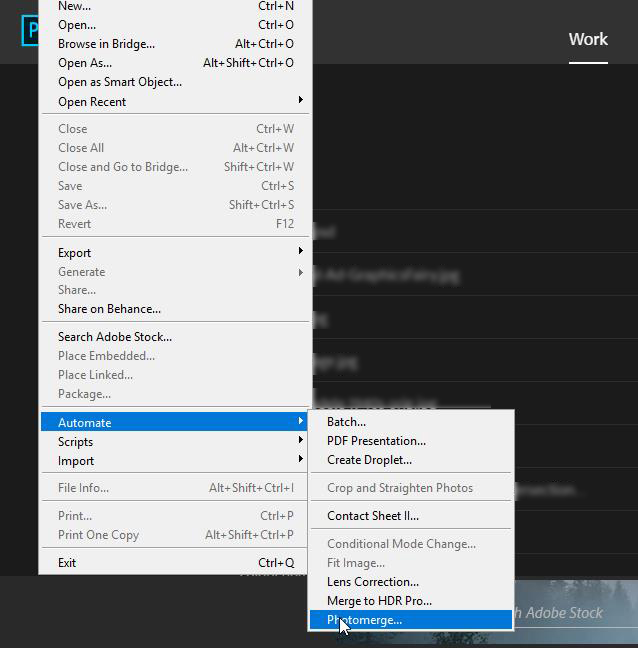Choose Merge to HDR Pro
Image resolution: width=638 pixels, height=648 pixels.
click(x=379, y=601)
